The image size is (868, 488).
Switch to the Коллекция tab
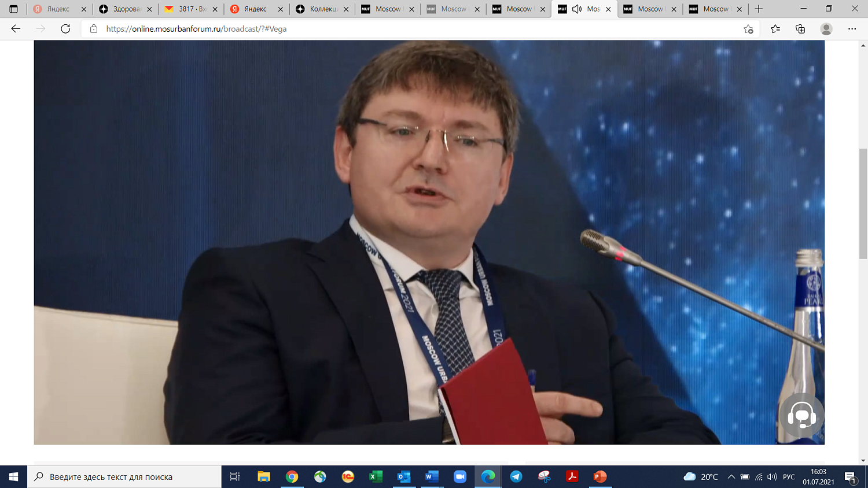322,9
